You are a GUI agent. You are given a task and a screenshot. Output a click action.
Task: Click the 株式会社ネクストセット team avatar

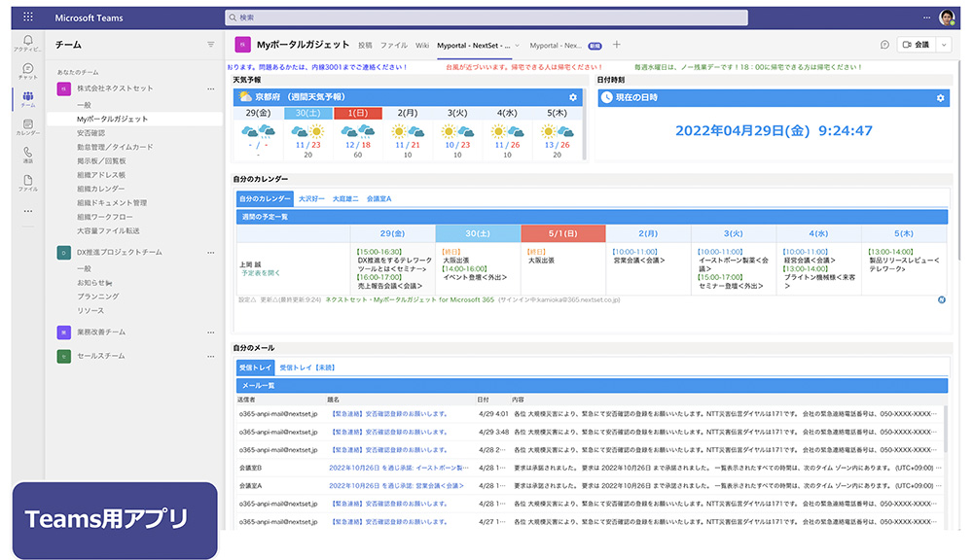[64, 88]
